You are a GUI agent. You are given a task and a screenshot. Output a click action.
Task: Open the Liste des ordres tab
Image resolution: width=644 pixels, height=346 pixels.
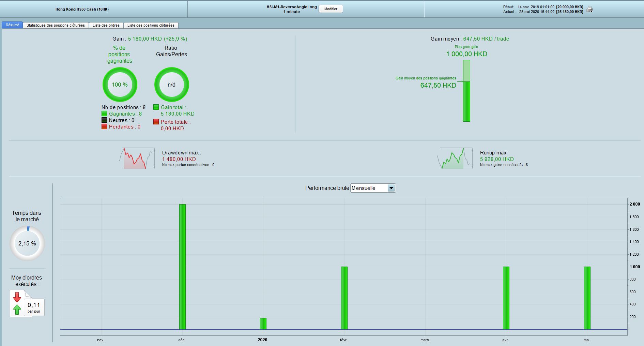coord(106,25)
